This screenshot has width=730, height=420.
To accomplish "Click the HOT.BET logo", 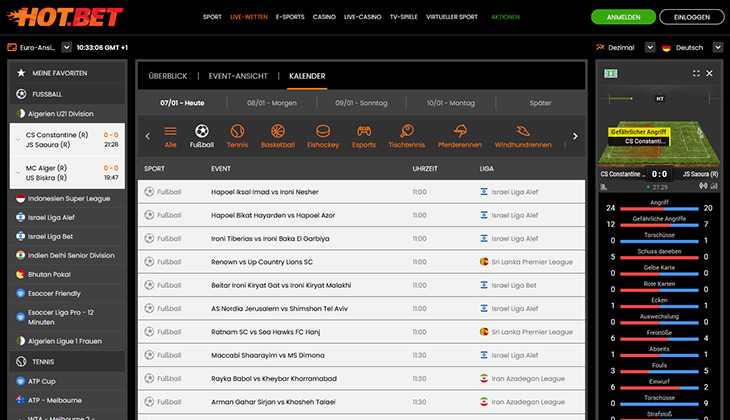I will click(65, 17).
